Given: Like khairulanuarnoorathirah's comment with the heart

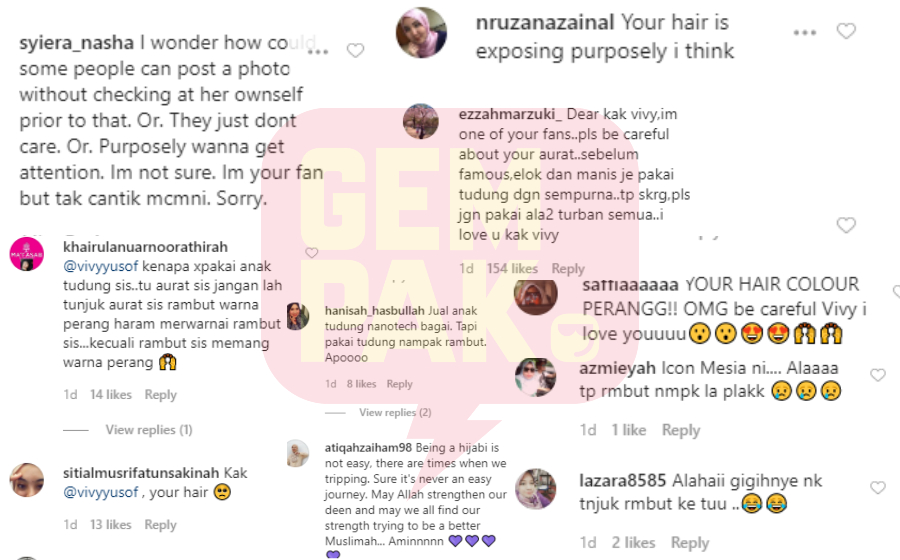Looking at the screenshot, I should 312,252.
